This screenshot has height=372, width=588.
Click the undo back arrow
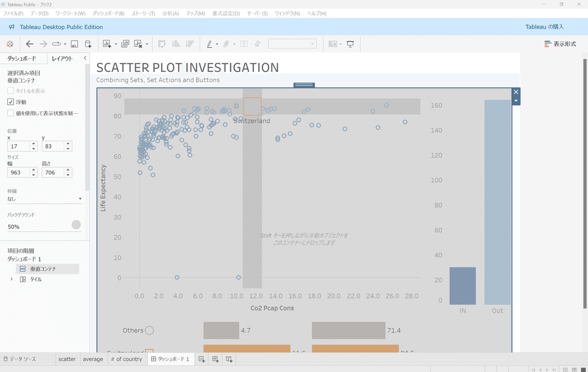point(29,44)
